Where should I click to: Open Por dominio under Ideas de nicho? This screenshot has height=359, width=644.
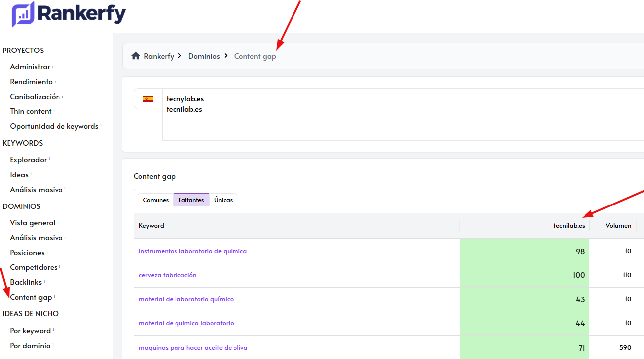click(30, 346)
